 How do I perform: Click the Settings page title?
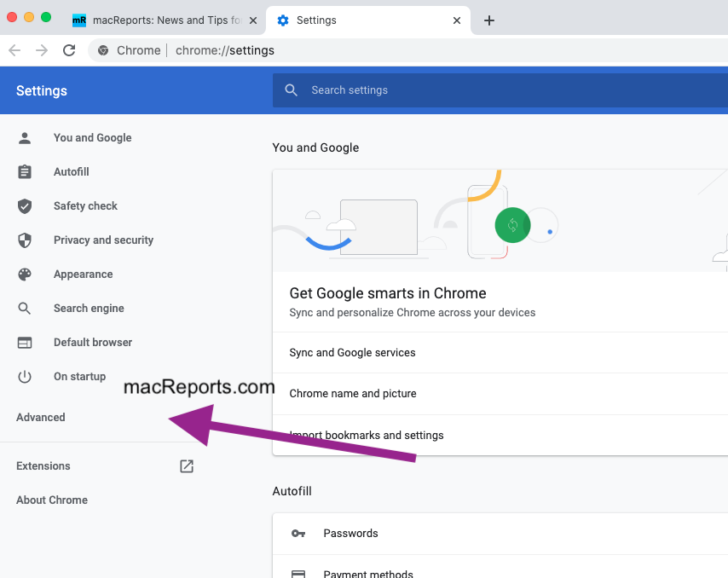[42, 91]
